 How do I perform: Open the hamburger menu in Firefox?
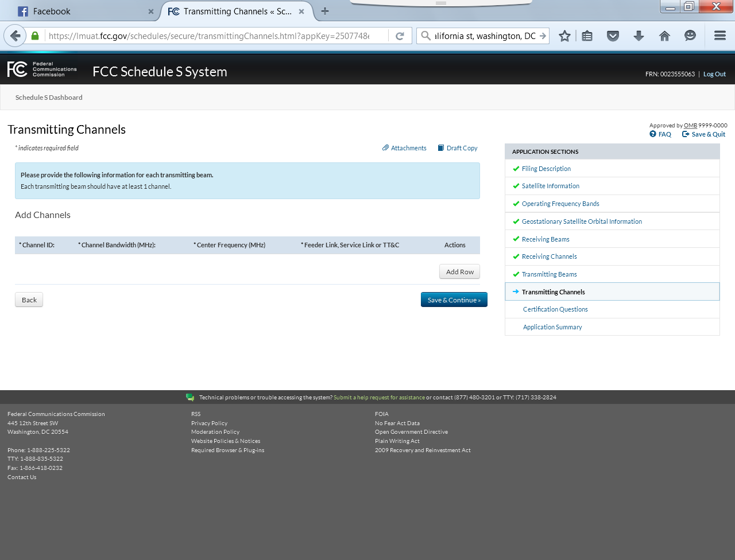(719, 36)
